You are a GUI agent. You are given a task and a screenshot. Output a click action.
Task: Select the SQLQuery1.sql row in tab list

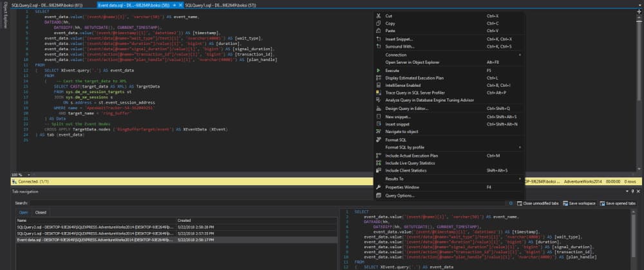[176, 233]
